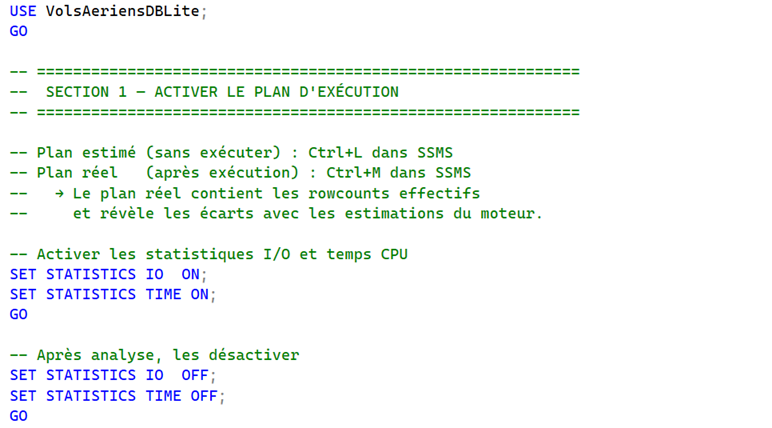The image size is (772, 428).
Task: Click the ON keyword in SET STATISTICS IO ON
Action: (191, 274)
